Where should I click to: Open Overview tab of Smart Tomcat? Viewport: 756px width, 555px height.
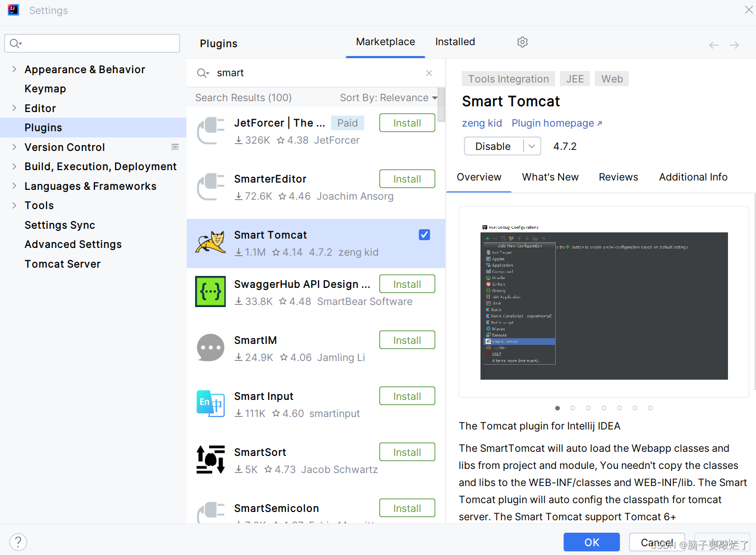coord(479,177)
